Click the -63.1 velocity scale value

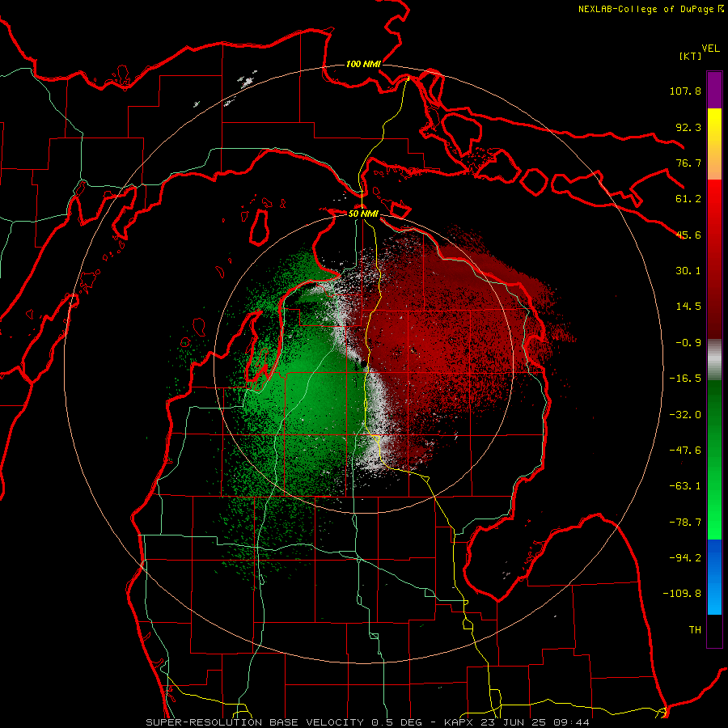point(685,486)
